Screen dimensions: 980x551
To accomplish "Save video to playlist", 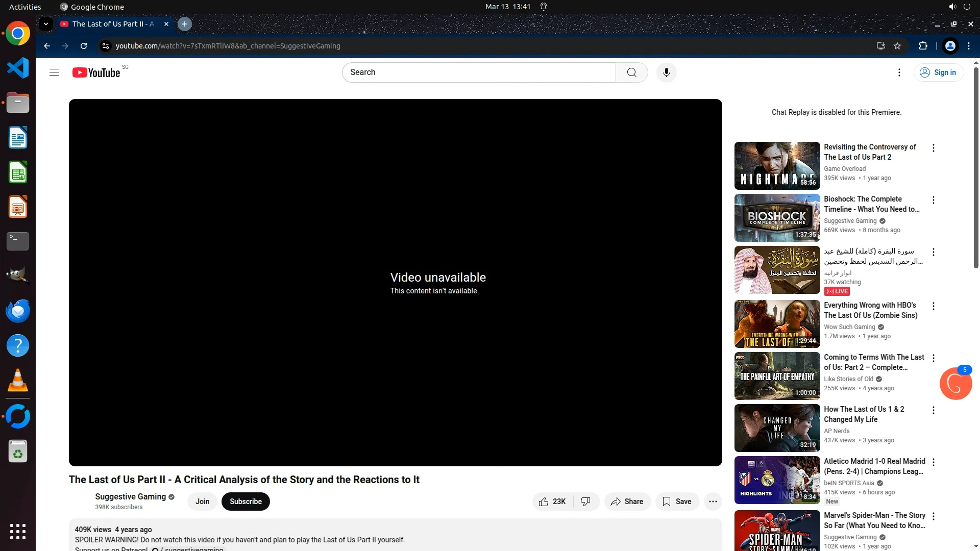I will [677, 502].
